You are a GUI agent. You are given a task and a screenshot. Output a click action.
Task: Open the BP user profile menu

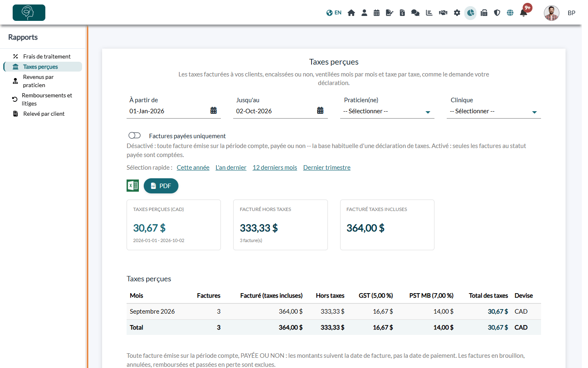(x=571, y=13)
